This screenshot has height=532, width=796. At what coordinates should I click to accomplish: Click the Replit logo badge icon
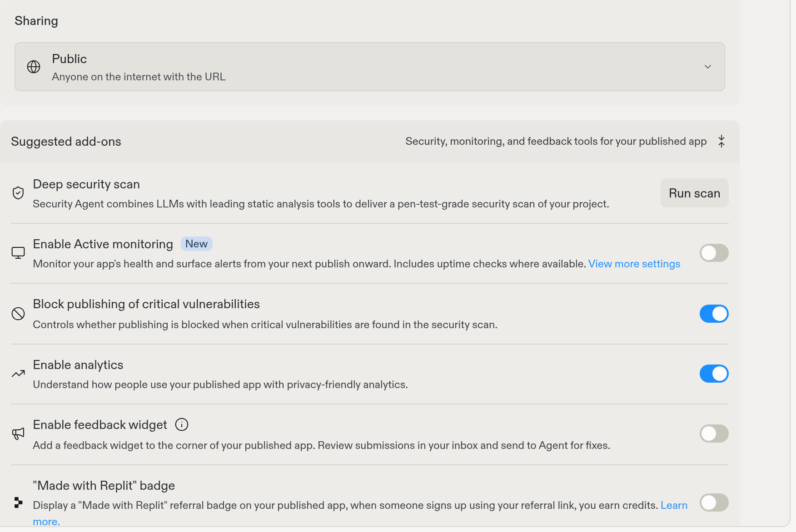point(18,502)
